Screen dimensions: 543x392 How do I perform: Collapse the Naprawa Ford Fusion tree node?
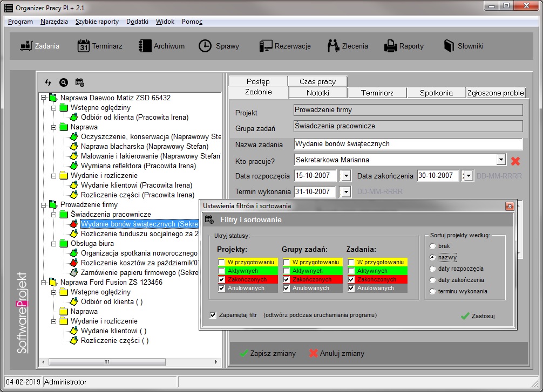point(44,283)
